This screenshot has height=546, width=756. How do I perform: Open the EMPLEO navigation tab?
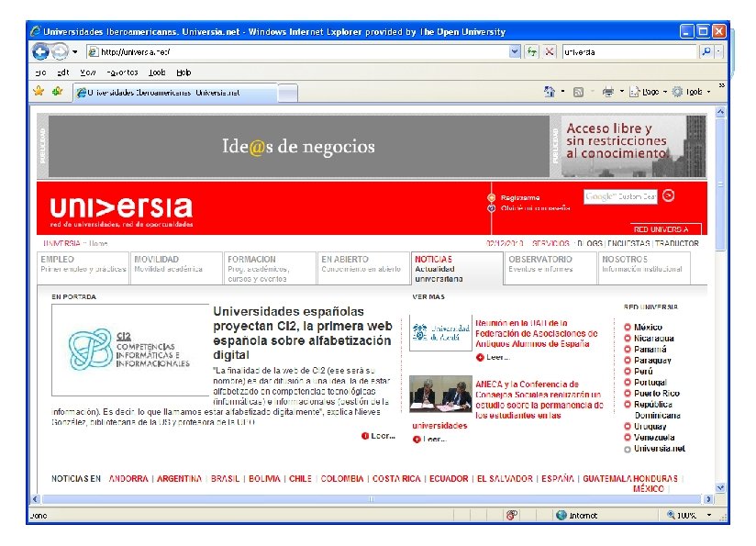(83, 268)
